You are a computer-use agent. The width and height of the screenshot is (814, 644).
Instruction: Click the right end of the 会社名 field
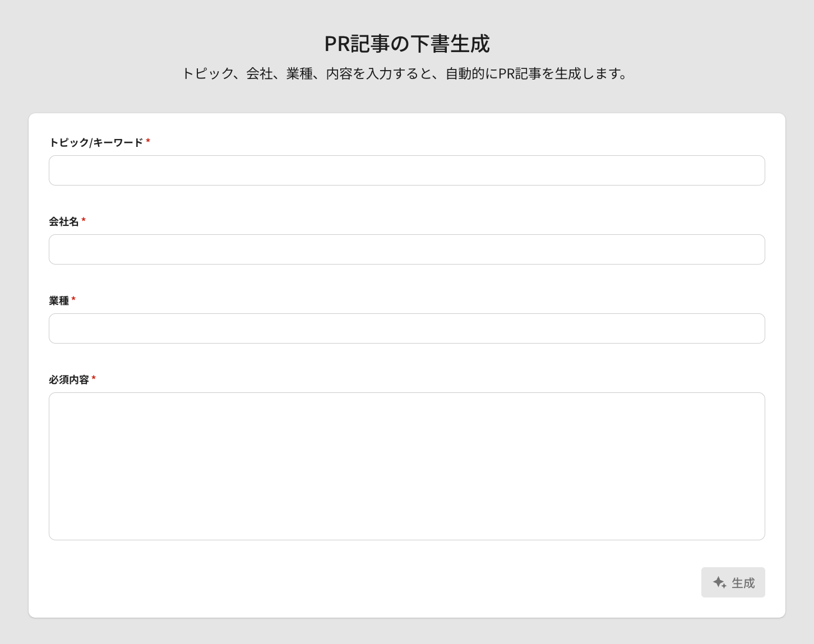pos(746,249)
